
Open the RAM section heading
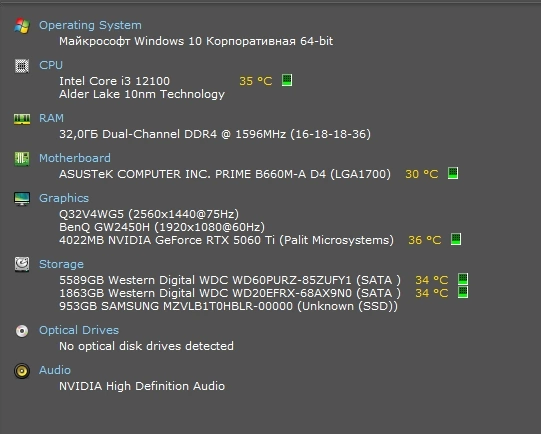51,118
